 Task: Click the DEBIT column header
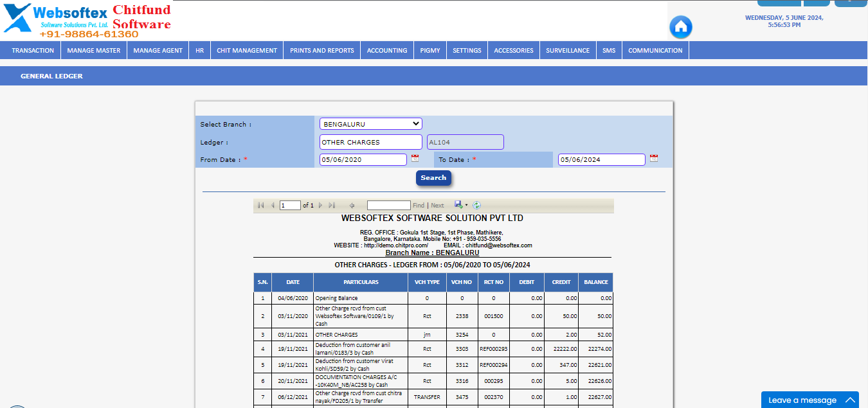(x=527, y=282)
